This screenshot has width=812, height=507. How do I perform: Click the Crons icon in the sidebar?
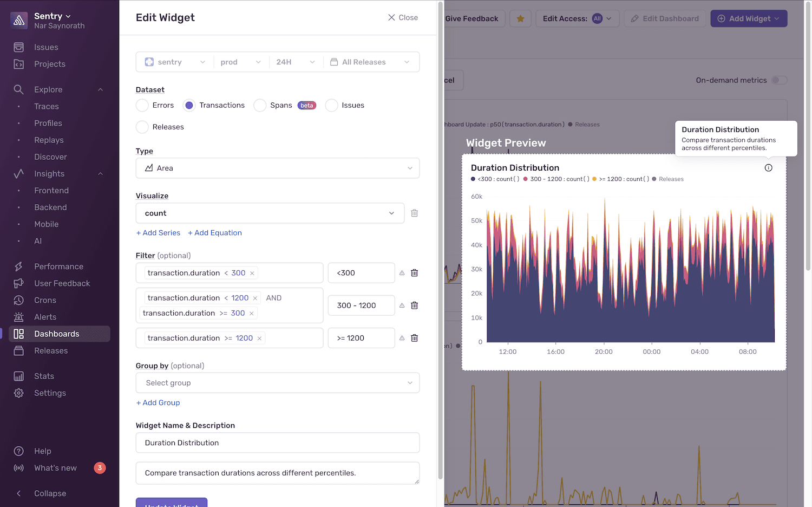click(18, 300)
